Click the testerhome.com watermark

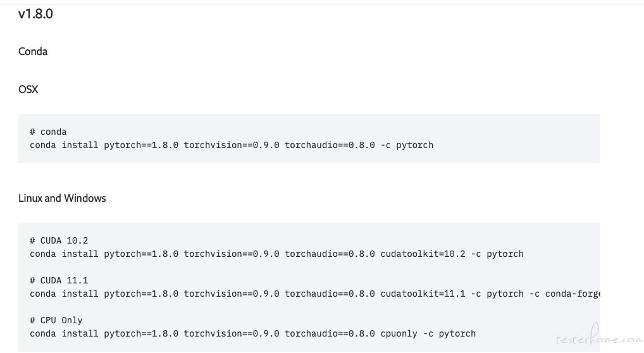[599, 336]
